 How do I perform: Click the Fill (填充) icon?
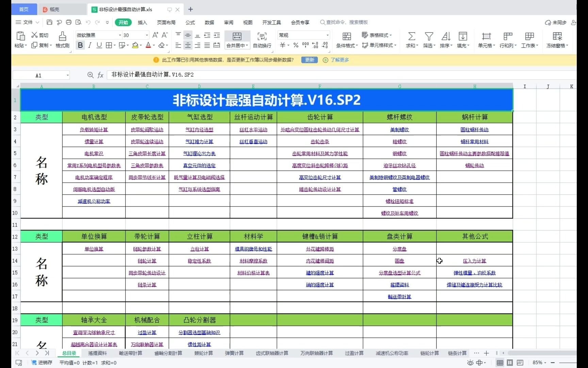tap(463, 36)
